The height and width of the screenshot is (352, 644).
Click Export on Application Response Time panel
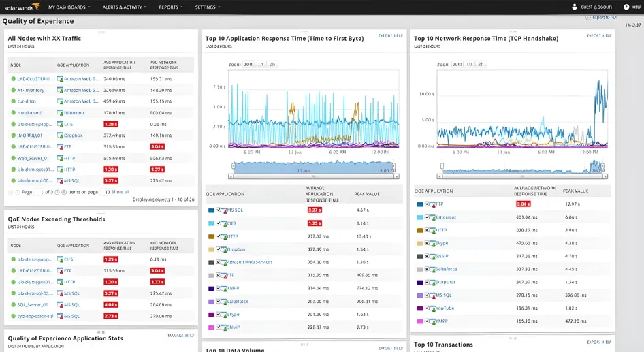click(385, 35)
